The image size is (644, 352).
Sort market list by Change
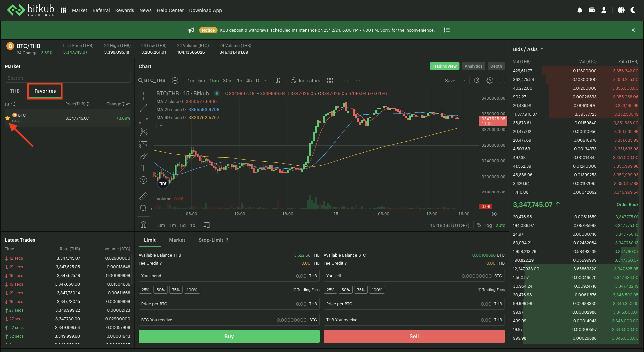tap(115, 104)
